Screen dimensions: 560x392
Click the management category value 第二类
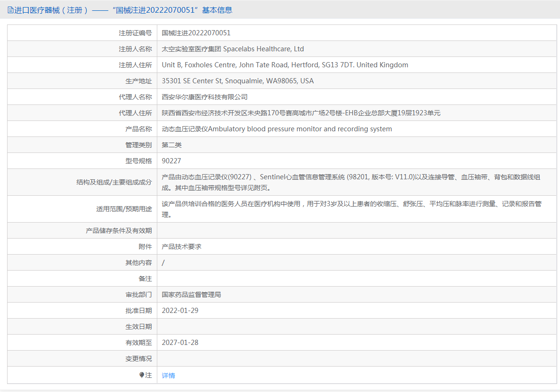coord(171,145)
